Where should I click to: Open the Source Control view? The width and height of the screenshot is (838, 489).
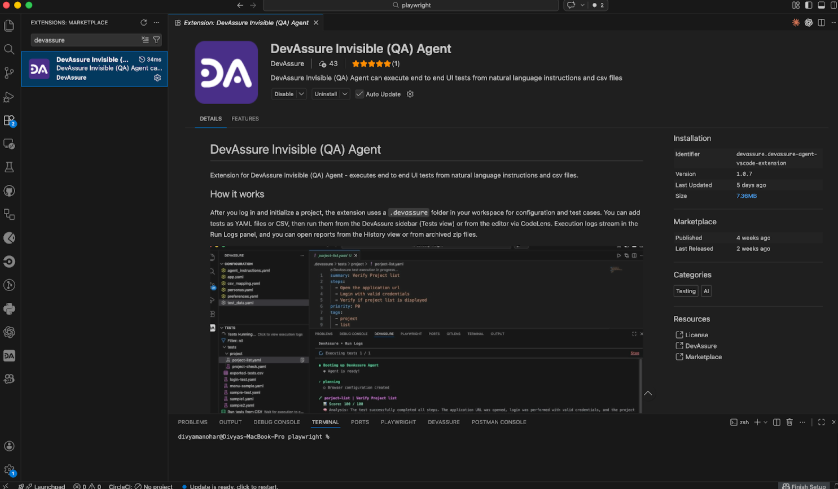pos(9,73)
